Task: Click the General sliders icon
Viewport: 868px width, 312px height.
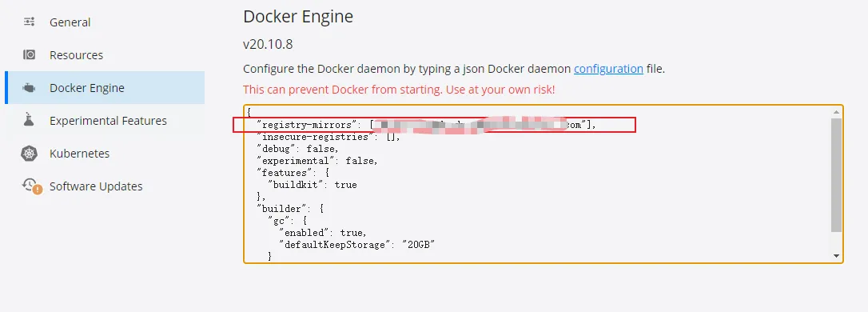Action: pyautogui.click(x=30, y=22)
